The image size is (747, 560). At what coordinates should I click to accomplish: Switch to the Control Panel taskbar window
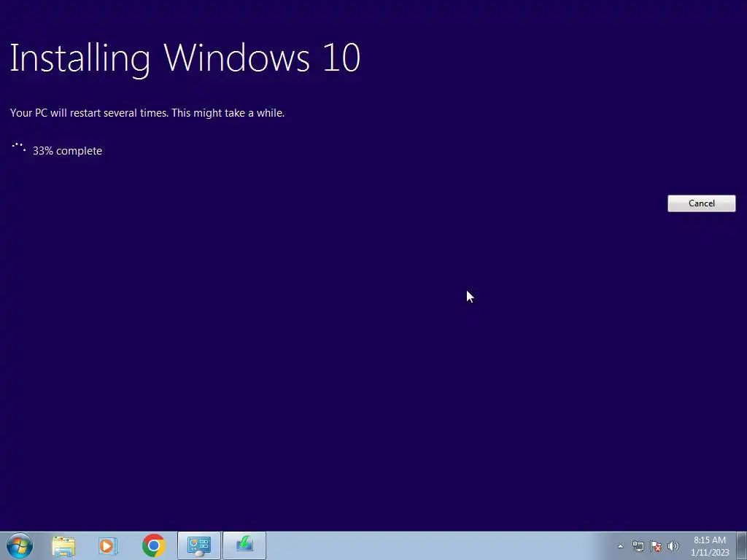tap(199, 545)
